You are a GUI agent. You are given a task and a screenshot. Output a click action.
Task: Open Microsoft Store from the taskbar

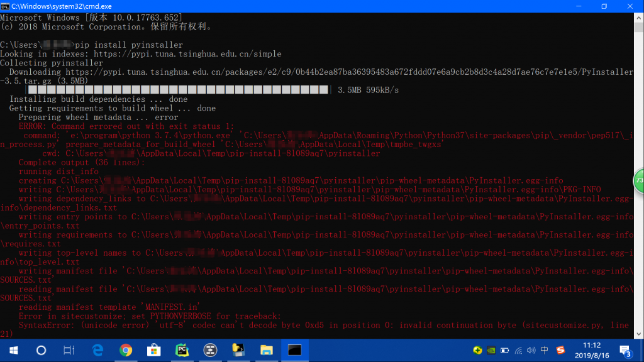click(154, 350)
